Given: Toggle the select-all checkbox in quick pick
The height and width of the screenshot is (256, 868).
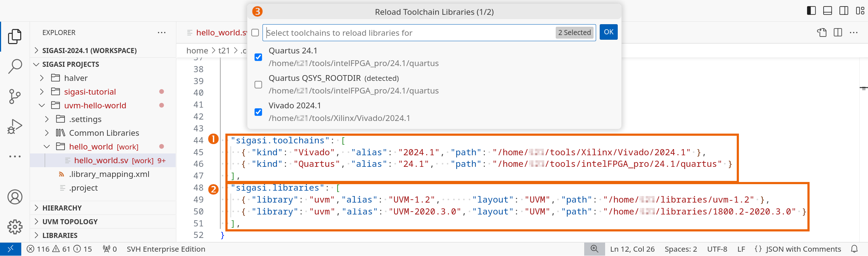Looking at the screenshot, I should click(255, 32).
